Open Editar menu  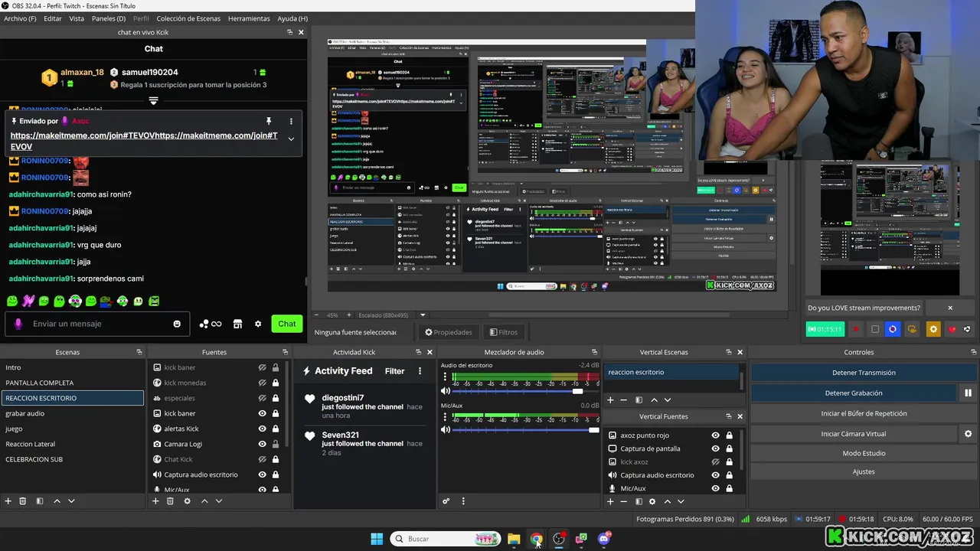point(53,18)
